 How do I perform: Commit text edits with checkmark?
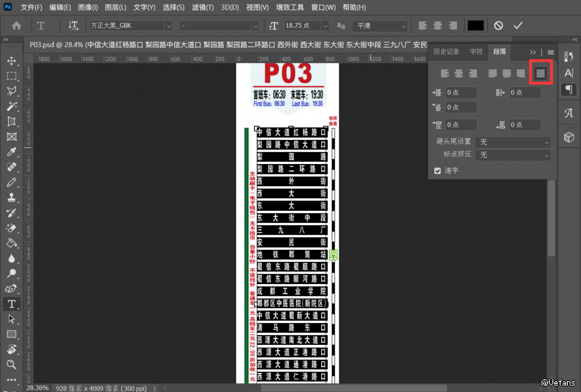tap(518, 26)
